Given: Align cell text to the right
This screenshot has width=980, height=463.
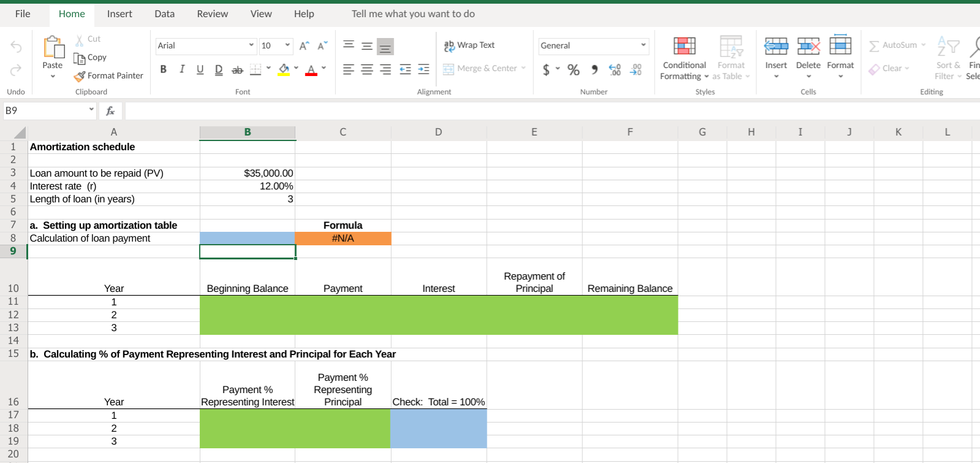Looking at the screenshot, I should pyautogui.click(x=385, y=69).
